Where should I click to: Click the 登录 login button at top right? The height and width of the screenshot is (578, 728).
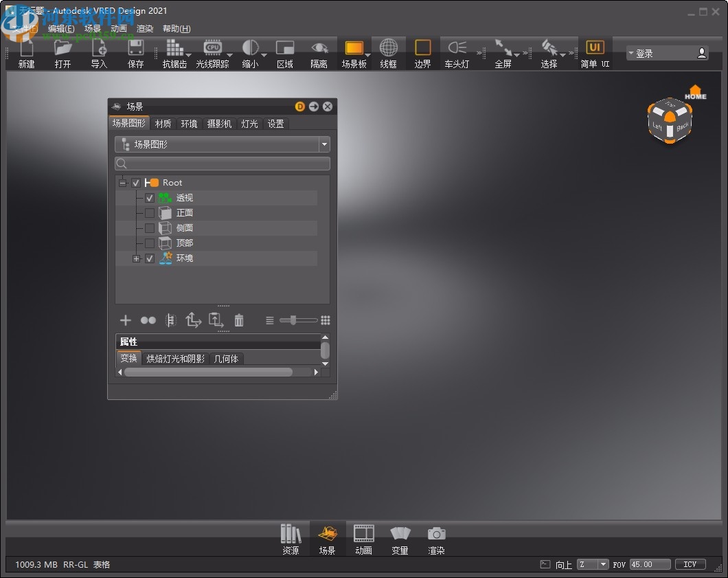[x=661, y=52]
